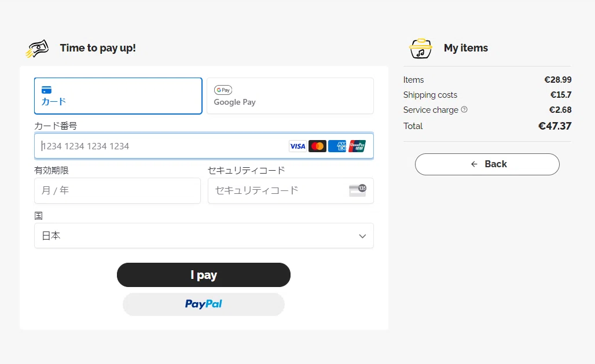
Task: Click the country dropdown chevron arrow
Action: point(362,236)
